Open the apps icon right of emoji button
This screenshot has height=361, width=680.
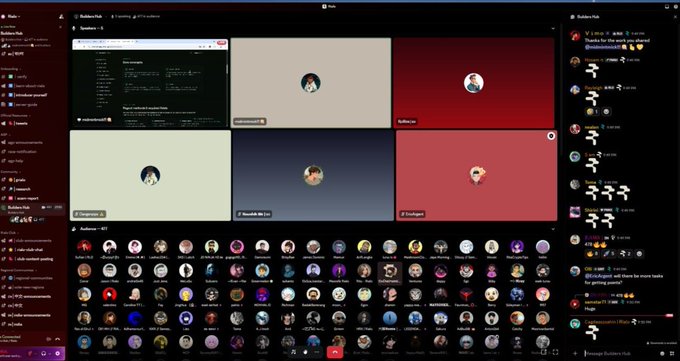672,353
